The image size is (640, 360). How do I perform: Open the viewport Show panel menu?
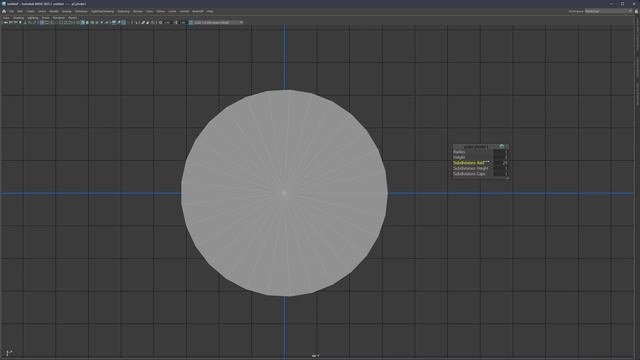click(x=46, y=18)
